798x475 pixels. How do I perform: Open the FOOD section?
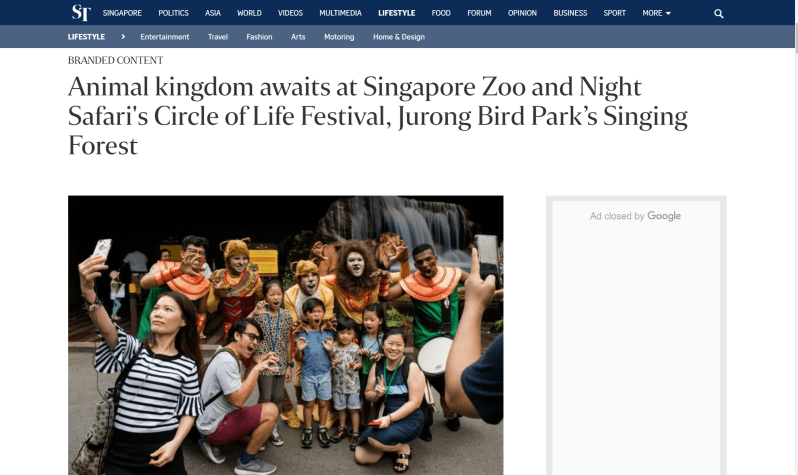click(x=441, y=13)
